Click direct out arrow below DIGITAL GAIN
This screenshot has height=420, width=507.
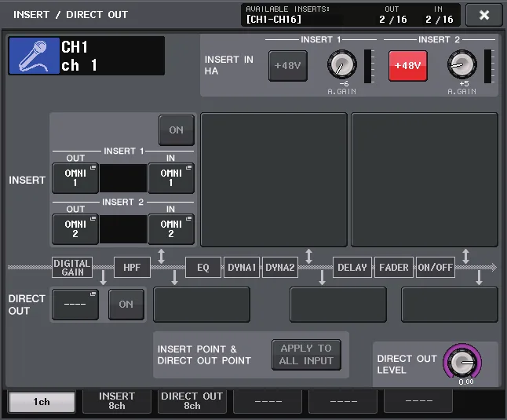103,278
